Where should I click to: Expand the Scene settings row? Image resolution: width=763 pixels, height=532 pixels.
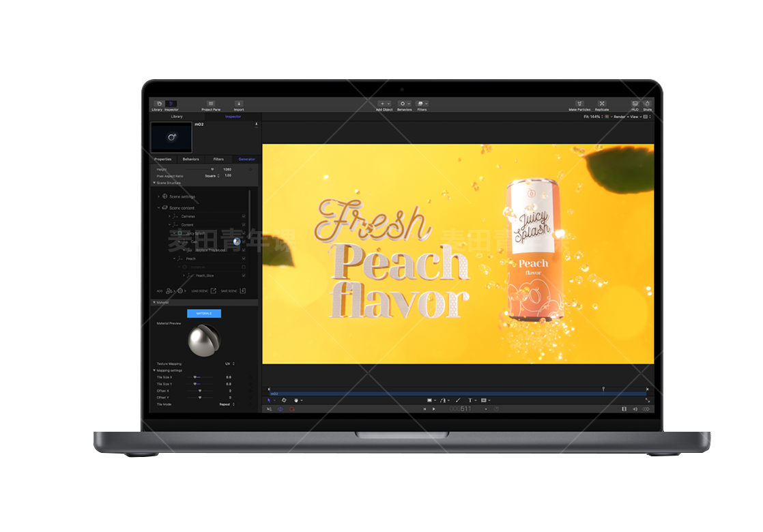tap(158, 196)
